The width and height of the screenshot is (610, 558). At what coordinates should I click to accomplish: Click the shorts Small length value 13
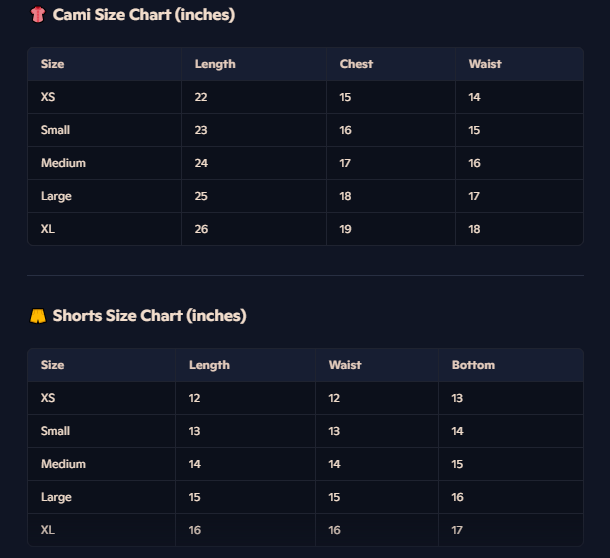click(194, 431)
